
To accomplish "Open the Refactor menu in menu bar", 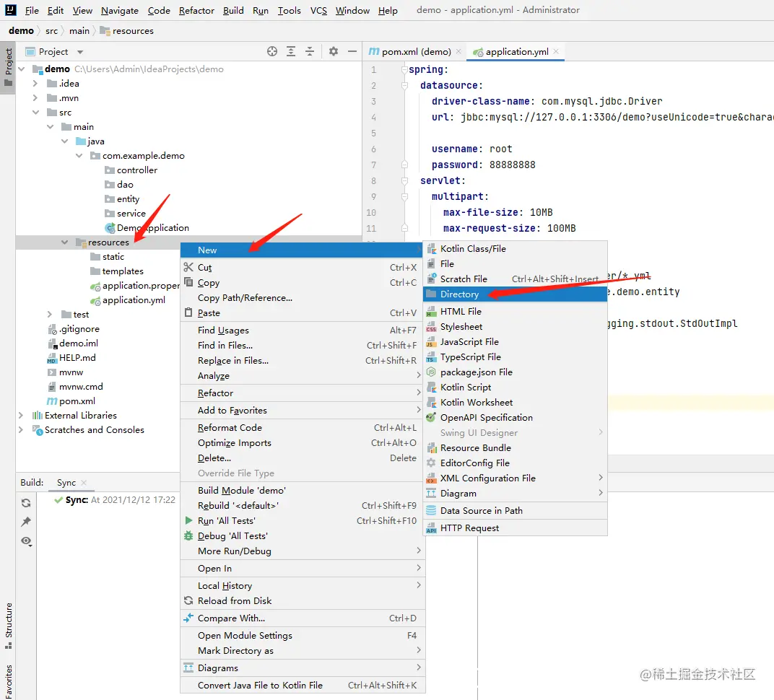I will pyautogui.click(x=196, y=10).
